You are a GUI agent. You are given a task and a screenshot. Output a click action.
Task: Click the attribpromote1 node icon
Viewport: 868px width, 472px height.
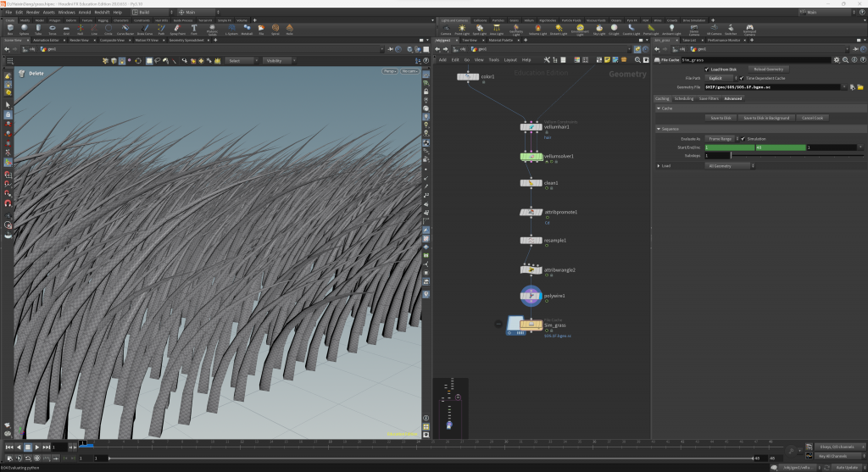click(x=531, y=212)
